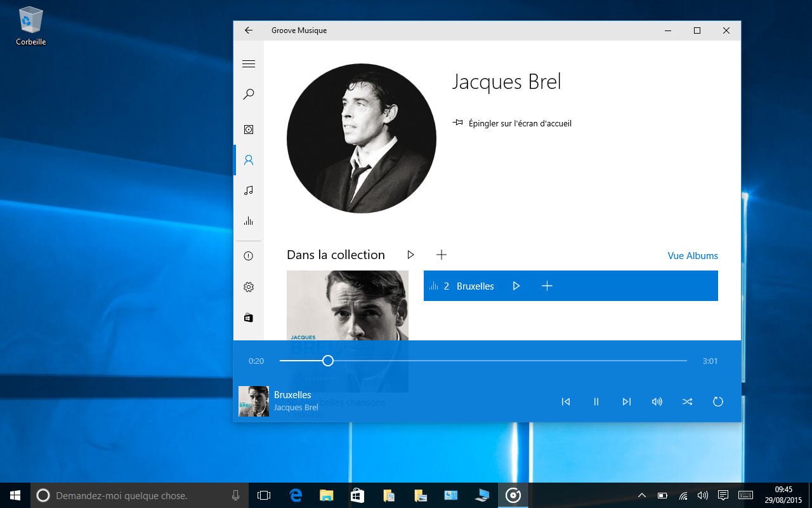The image size is (812, 508).
Task: Open system volume in tray
Action: coord(702,495)
